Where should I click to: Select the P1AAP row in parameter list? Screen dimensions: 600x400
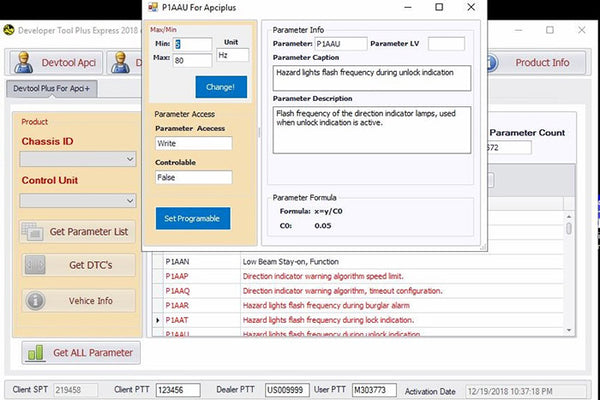tap(178, 276)
